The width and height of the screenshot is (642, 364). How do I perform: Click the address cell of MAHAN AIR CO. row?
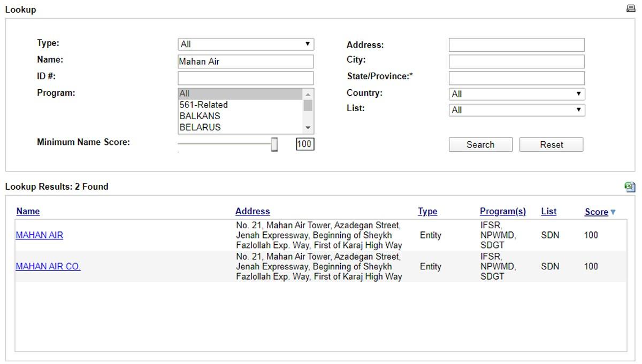point(319,266)
